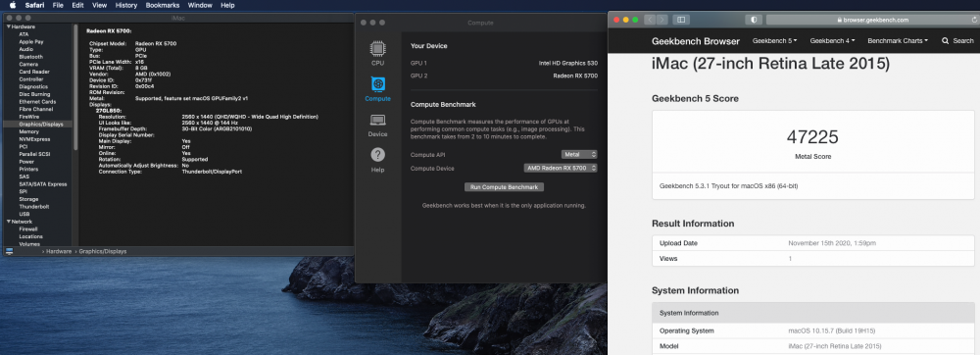
Task: Collapse the Network tree in System Information
Action: [8, 222]
